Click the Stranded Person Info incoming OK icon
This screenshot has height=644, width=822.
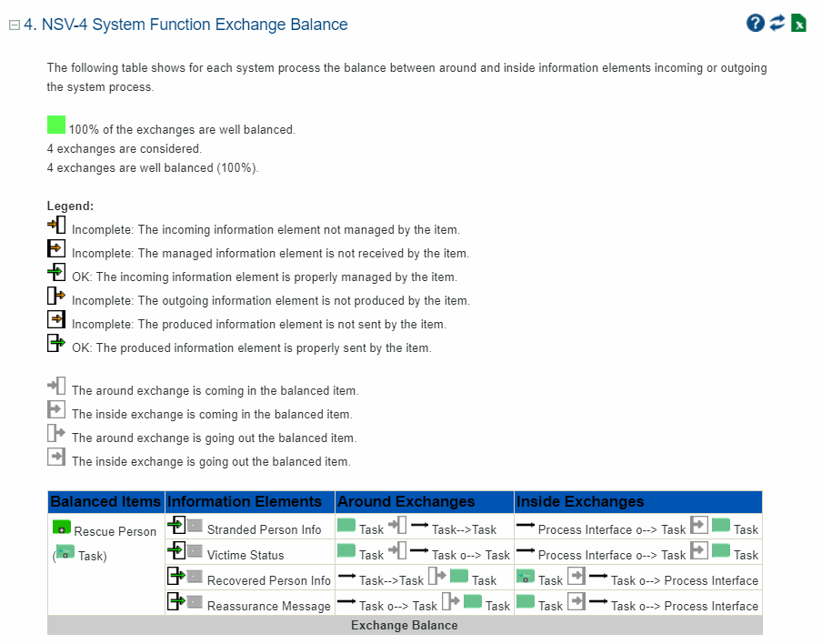point(176,526)
